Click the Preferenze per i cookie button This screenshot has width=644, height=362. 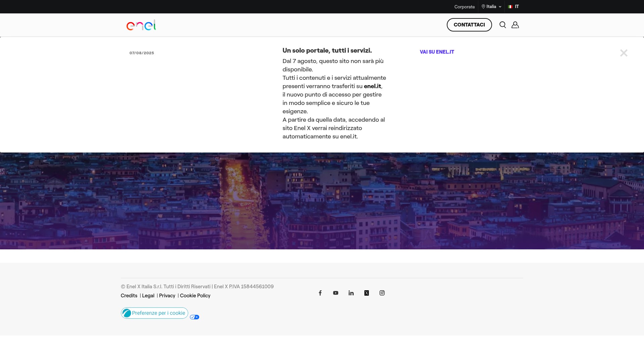(x=154, y=313)
